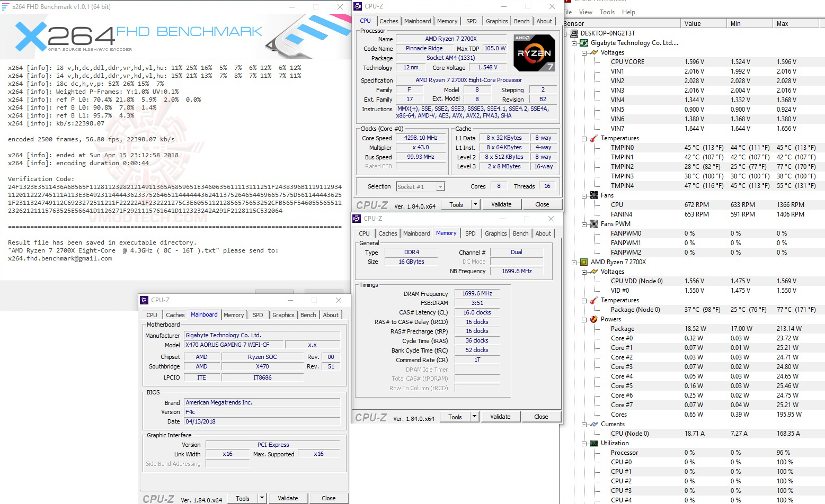Click the x264 FHD Benchmark title bar icon

point(5,7)
